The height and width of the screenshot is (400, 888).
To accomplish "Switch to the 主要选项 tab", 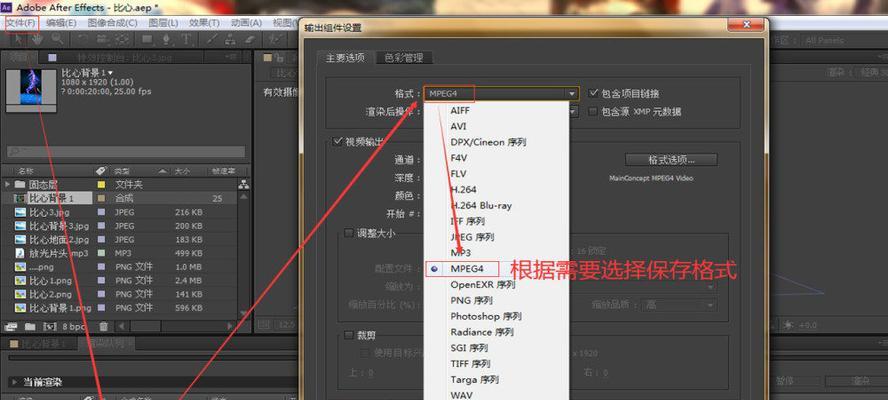I will click(345, 57).
